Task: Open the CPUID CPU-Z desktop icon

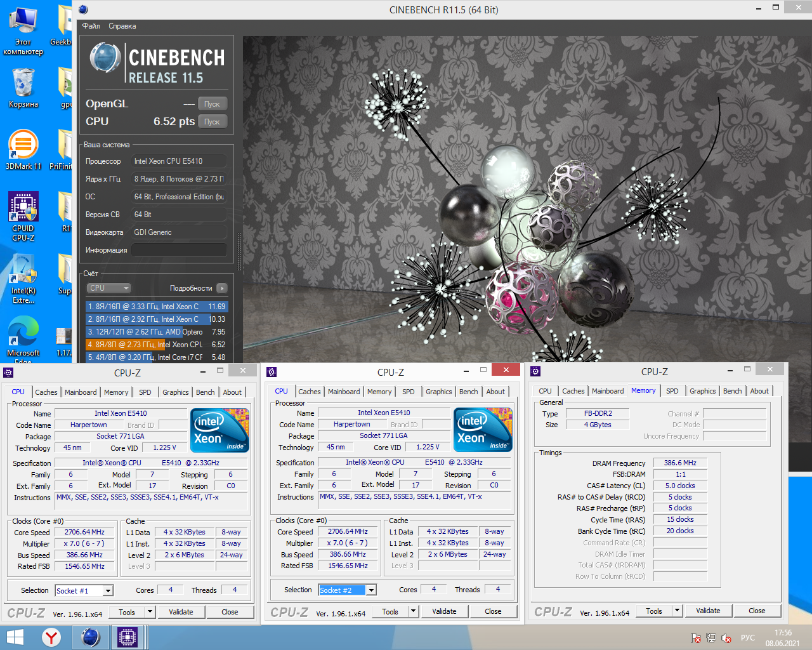Action: click(23, 216)
